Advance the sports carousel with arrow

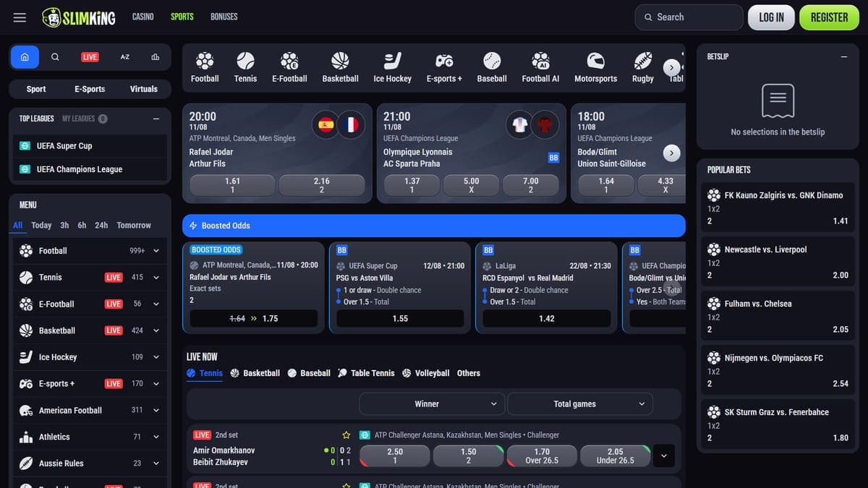point(672,67)
